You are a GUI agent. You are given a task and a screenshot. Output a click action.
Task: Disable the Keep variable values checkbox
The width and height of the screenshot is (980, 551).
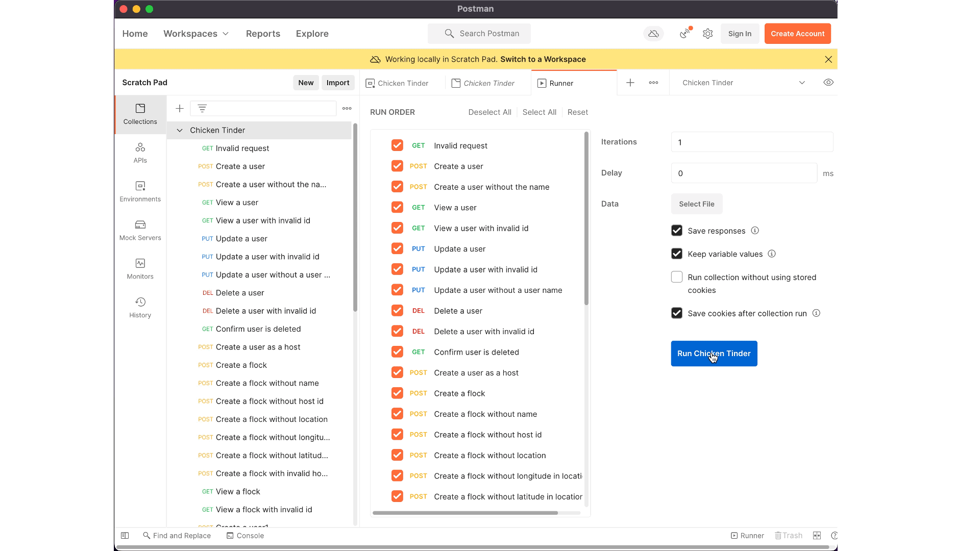(x=677, y=254)
